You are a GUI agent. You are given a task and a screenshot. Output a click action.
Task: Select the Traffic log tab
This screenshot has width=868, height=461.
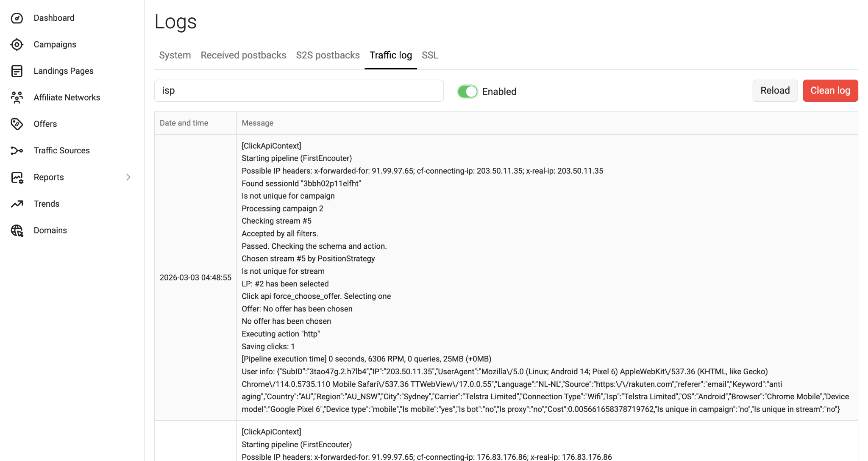click(390, 56)
